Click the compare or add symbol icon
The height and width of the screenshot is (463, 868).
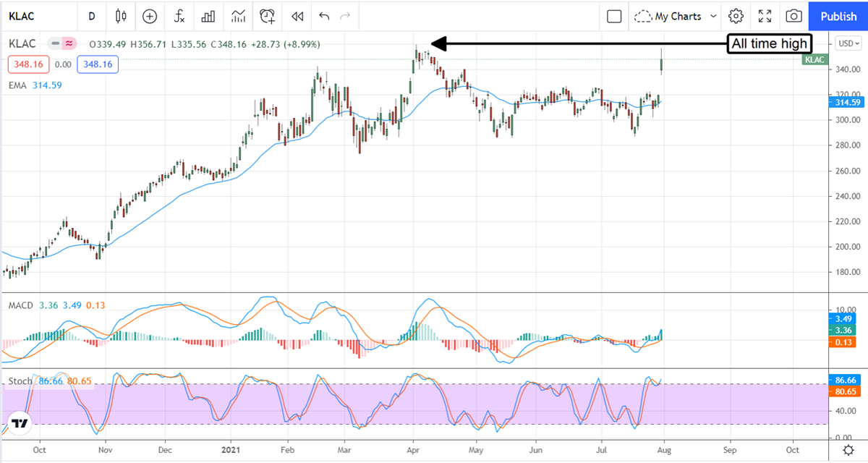click(x=150, y=16)
